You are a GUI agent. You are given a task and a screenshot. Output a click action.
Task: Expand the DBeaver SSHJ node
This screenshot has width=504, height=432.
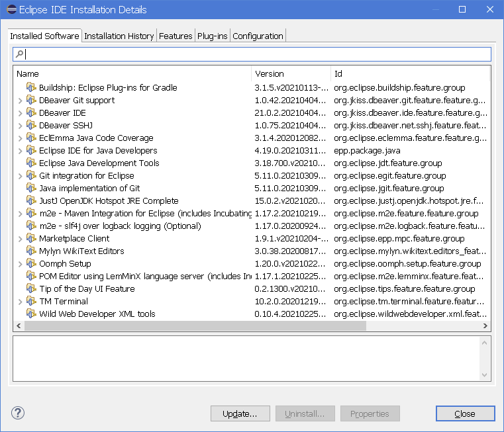click(x=21, y=126)
